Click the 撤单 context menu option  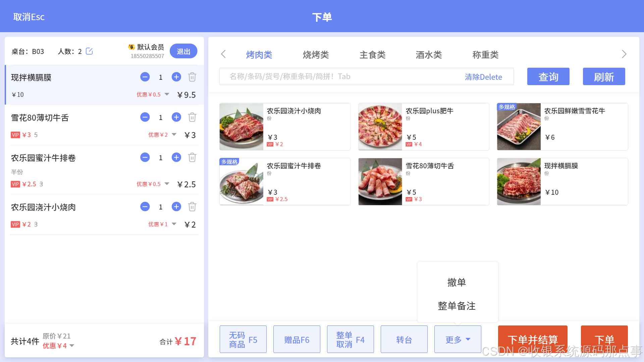pyautogui.click(x=457, y=281)
